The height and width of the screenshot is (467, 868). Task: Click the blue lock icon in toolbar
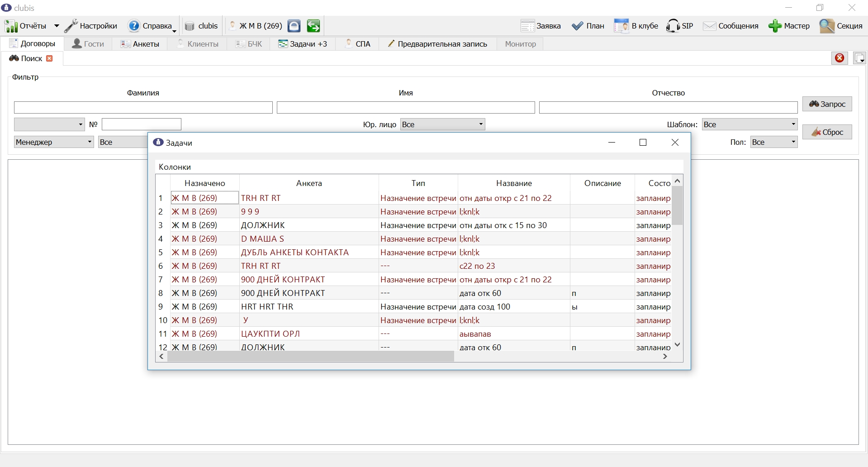point(294,26)
